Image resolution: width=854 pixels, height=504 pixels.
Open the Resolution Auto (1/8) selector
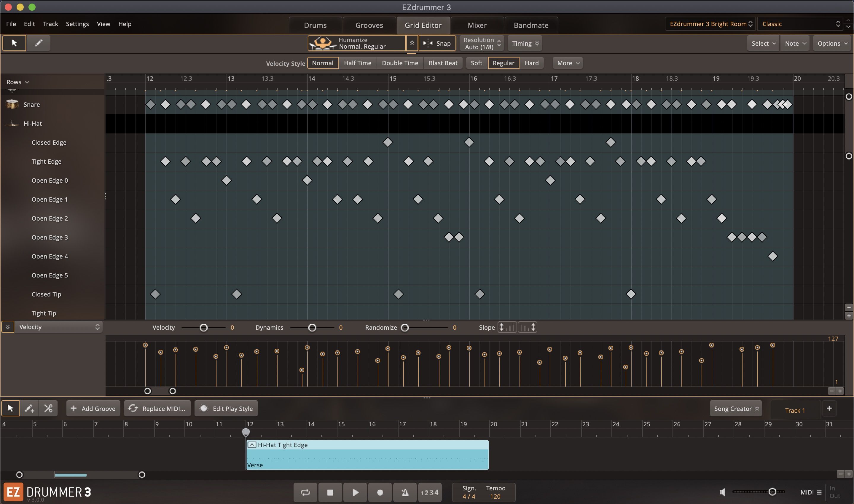[x=482, y=43]
